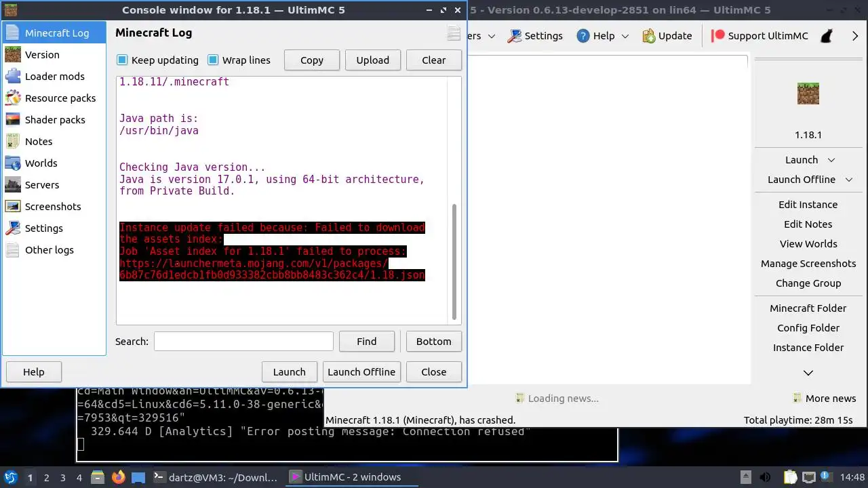Click the volume speaker tray icon

click(x=765, y=477)
